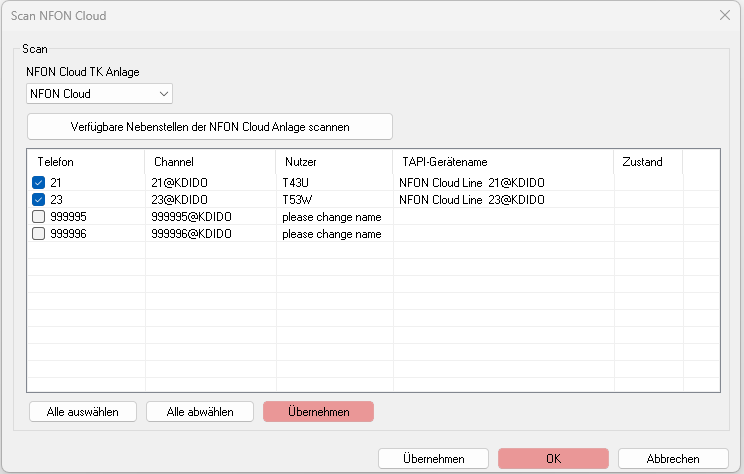Click the Nutzer column header

[334, 162]
